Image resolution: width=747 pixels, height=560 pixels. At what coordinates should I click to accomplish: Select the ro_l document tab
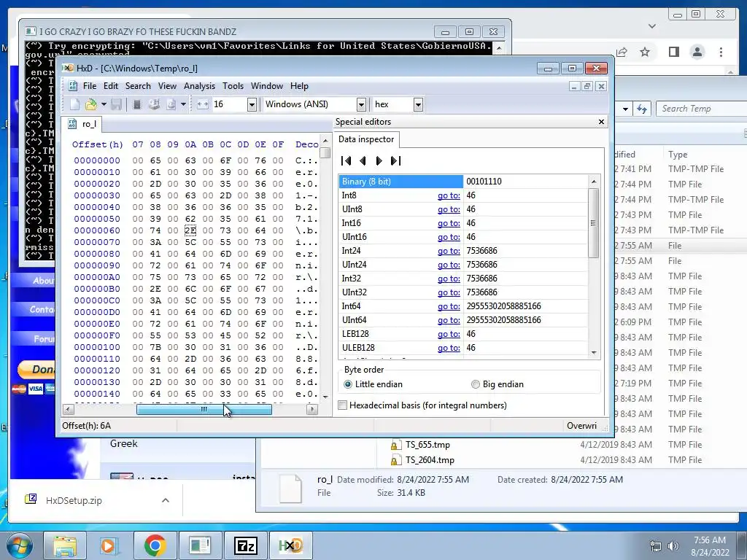(x=82, y=124)
